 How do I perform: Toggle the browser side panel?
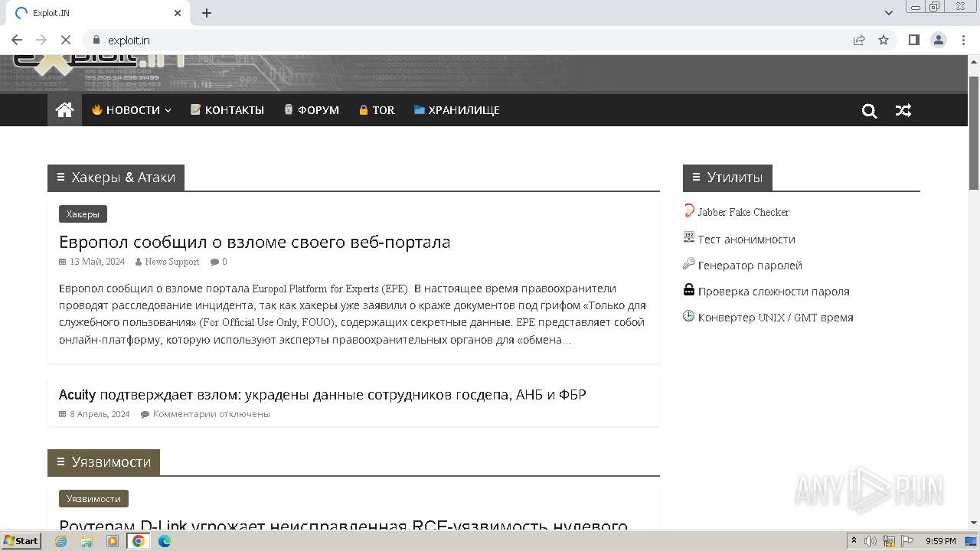pyautogui.click(x=913, y=40)
